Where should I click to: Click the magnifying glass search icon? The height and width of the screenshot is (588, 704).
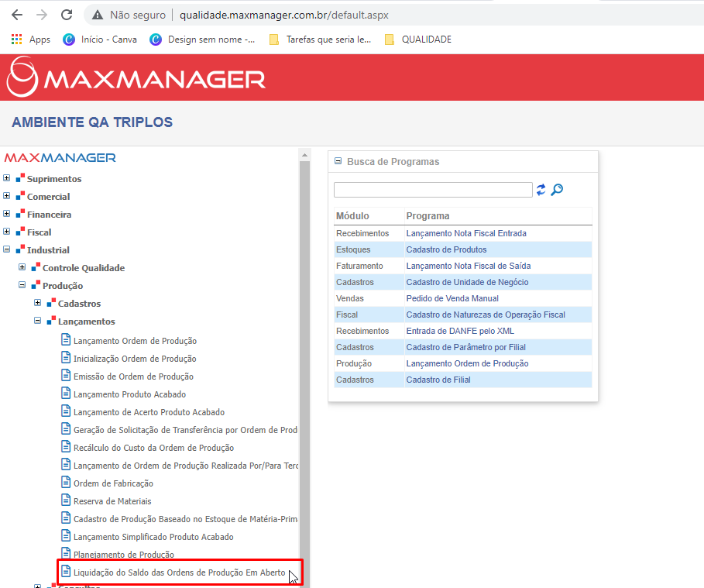tap(557, 190)
